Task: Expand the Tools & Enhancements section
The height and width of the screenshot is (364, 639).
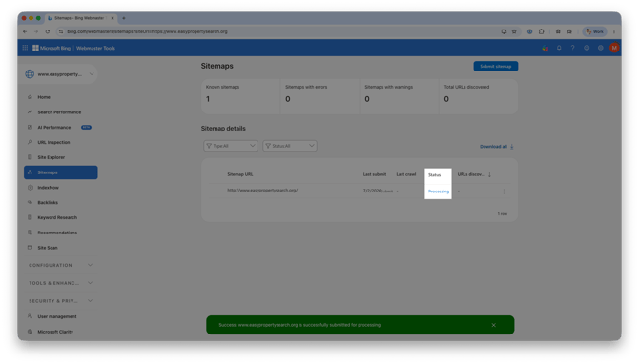Action: point(60,283)
